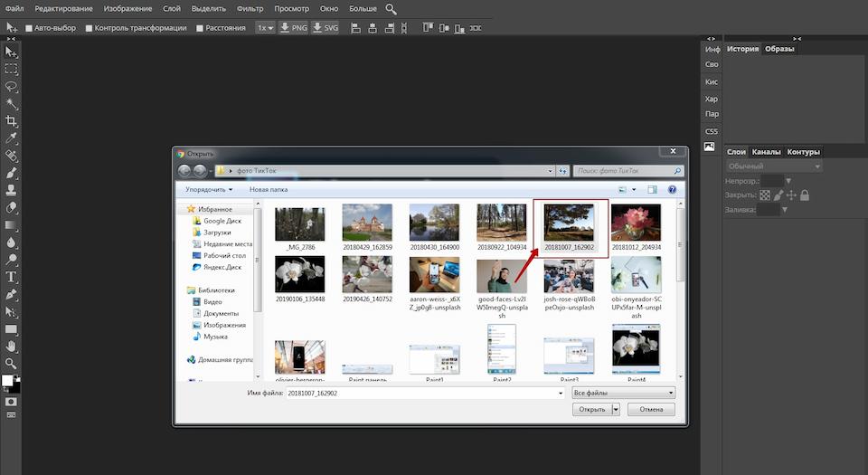Open search via magnifier in menu bar
The image size is (868, 475).
point(391,9)
